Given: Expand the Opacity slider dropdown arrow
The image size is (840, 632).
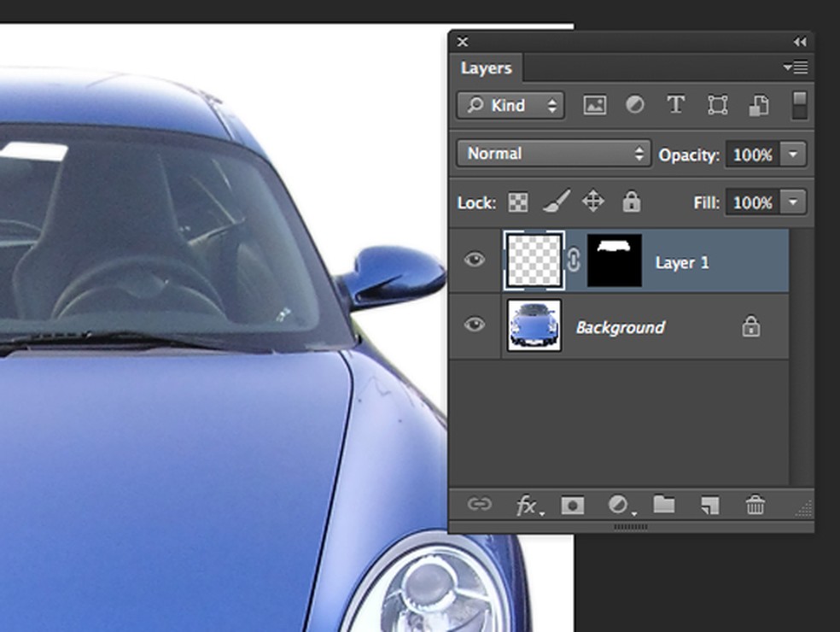Looking at the screenshot, I should [x=794, y=155].
